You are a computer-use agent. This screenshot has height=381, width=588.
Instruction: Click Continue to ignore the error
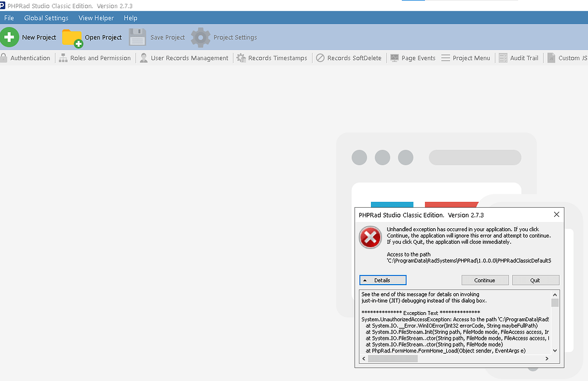[x=485, y=280]
